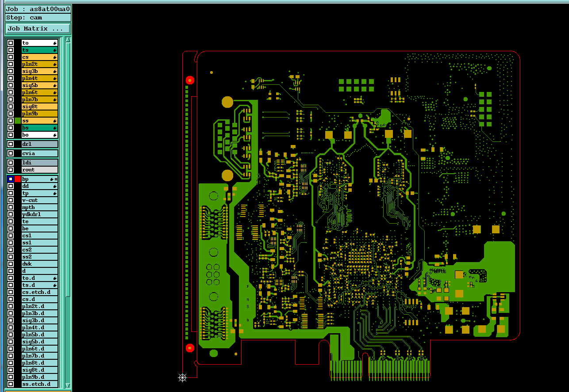Click the grid icon on bp row
This screenshot has height=392, width=569.
pyautogui.click(x=56, y=179)
